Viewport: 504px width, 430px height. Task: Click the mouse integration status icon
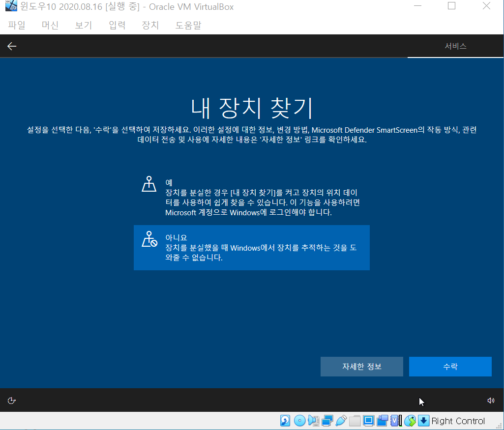click(410, 421)
